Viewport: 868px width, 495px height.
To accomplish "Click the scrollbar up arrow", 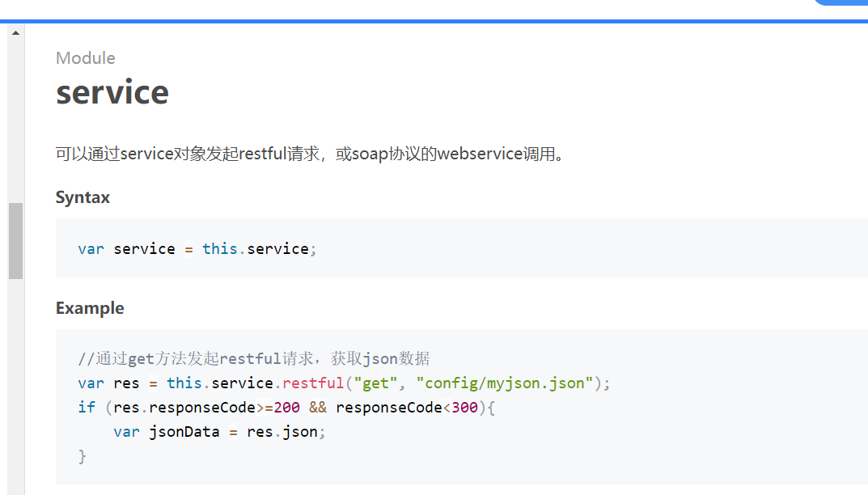I will [15, 32].
